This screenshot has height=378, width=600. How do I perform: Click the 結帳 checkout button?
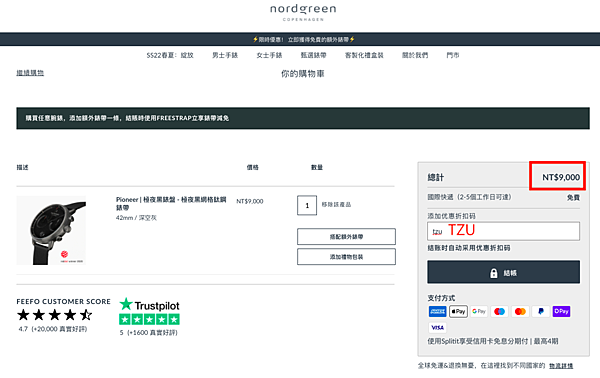[x=504, y=272]
